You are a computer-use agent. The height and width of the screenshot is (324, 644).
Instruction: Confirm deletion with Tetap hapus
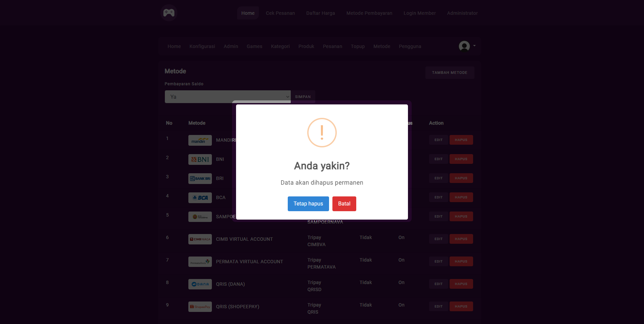point(308,204)
